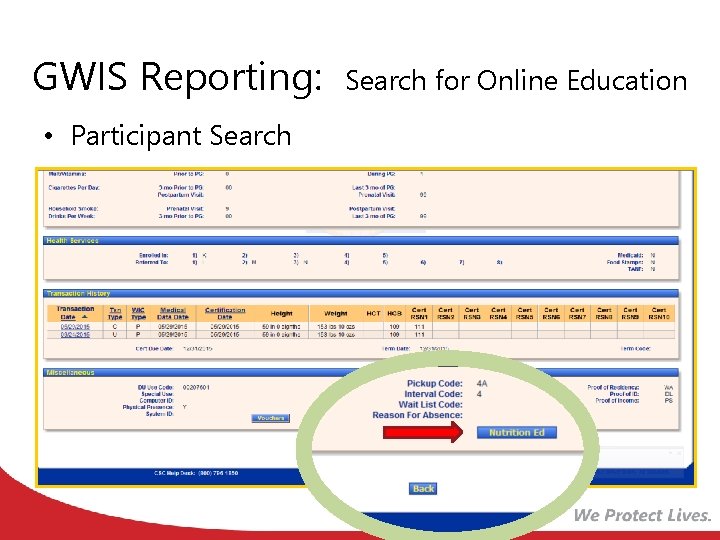Viewport: 720px width, 540px height.
Task: Click the CSC Help Desk phone number
Action: point(218,473)
